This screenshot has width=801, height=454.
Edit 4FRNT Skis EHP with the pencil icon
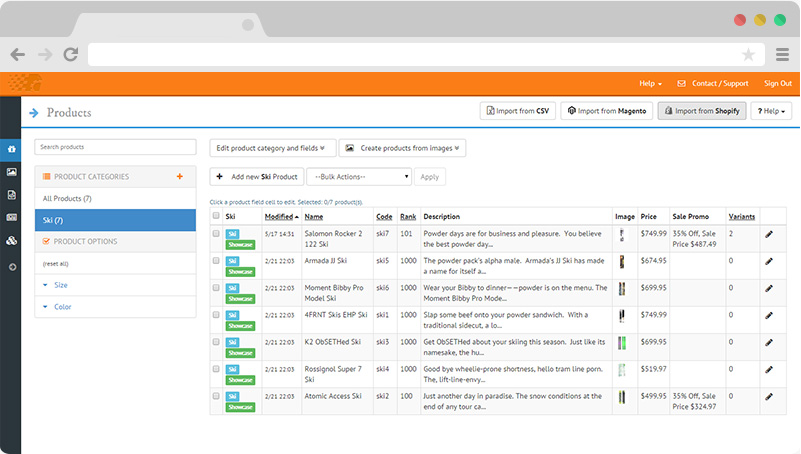coord(769,316)
